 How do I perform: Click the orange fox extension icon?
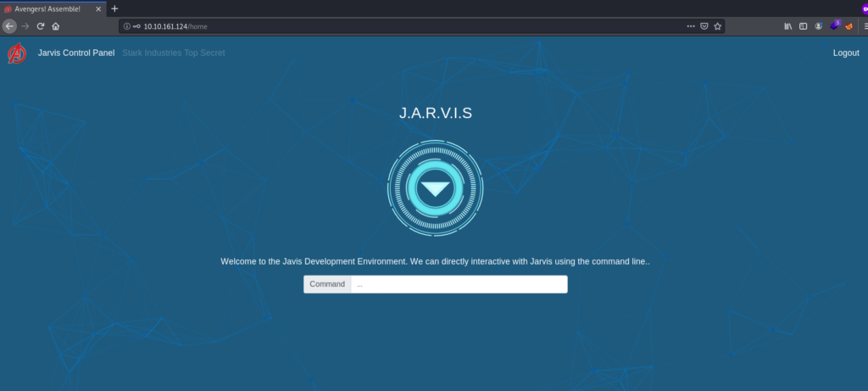point(849,26)
